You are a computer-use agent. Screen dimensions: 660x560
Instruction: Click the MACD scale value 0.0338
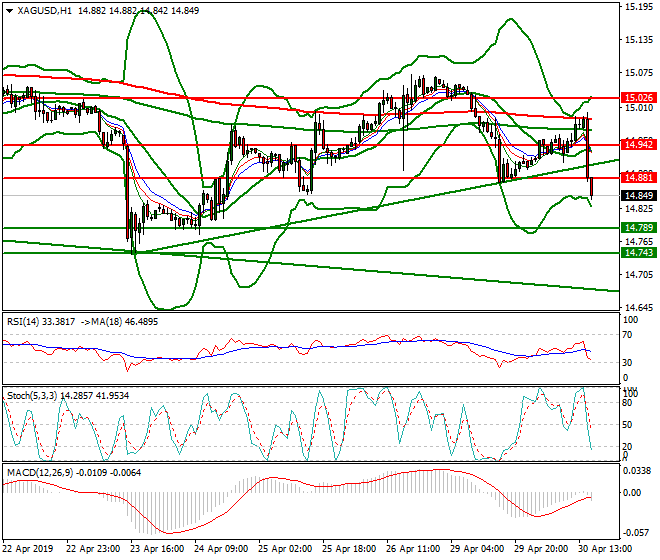(x=638, y=471)
